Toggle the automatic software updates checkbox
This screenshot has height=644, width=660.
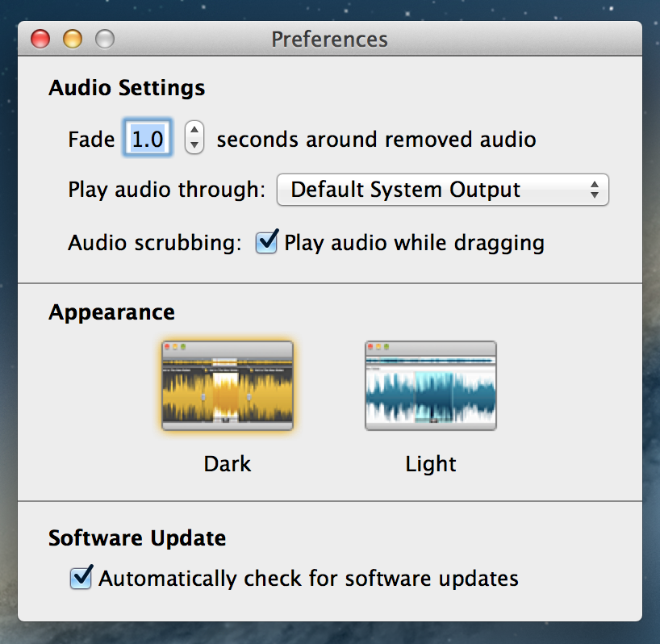81,578
